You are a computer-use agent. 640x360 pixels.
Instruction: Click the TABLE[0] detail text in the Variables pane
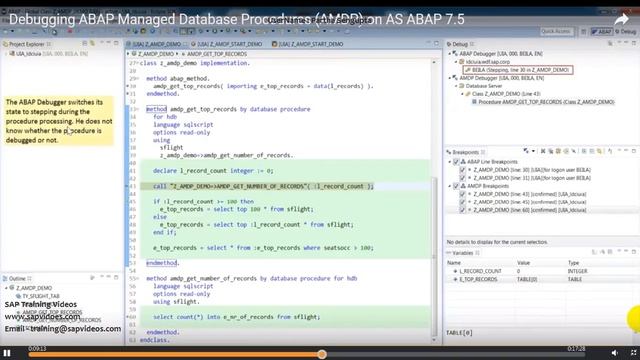pos(459,333)
